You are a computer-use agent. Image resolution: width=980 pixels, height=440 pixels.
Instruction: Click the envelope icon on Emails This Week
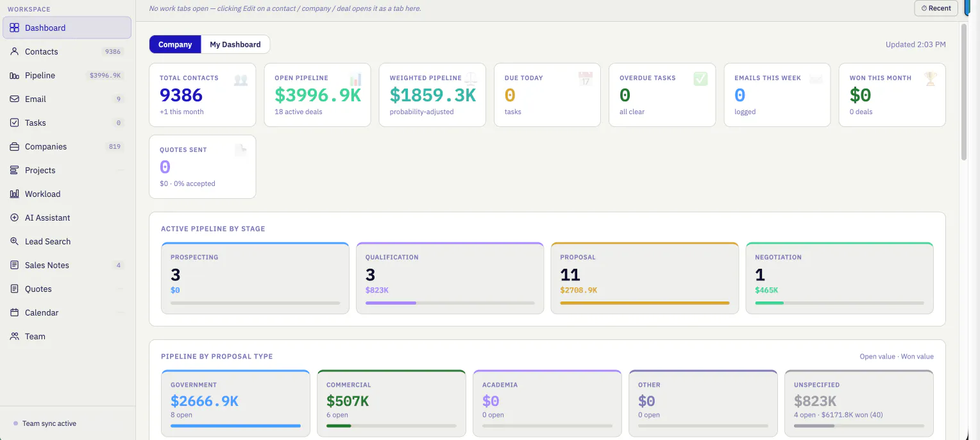coord(815,80)
